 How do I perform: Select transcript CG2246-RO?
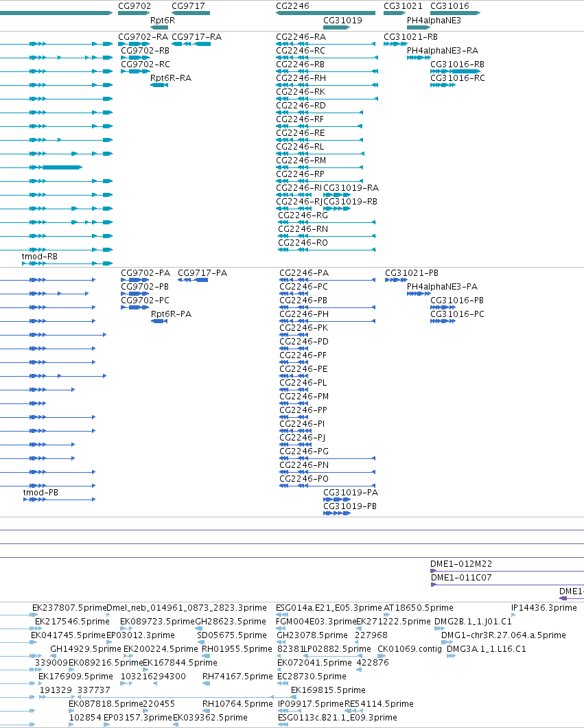click(x=303, y=242)
